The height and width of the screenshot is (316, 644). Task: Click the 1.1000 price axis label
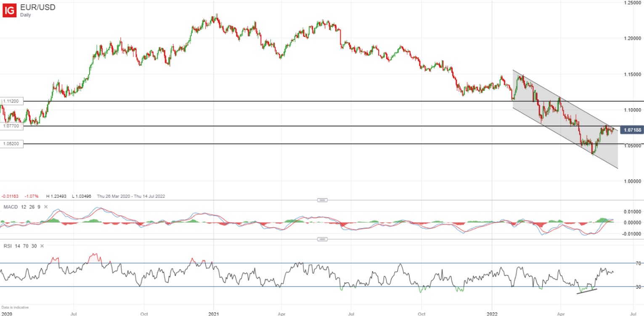(633, 110)
